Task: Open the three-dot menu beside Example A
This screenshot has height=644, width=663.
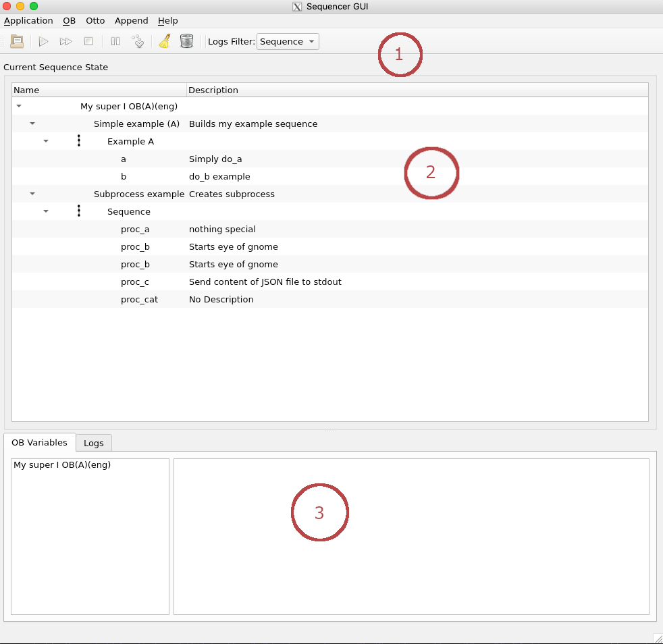Action: click(x=79, y=141)
